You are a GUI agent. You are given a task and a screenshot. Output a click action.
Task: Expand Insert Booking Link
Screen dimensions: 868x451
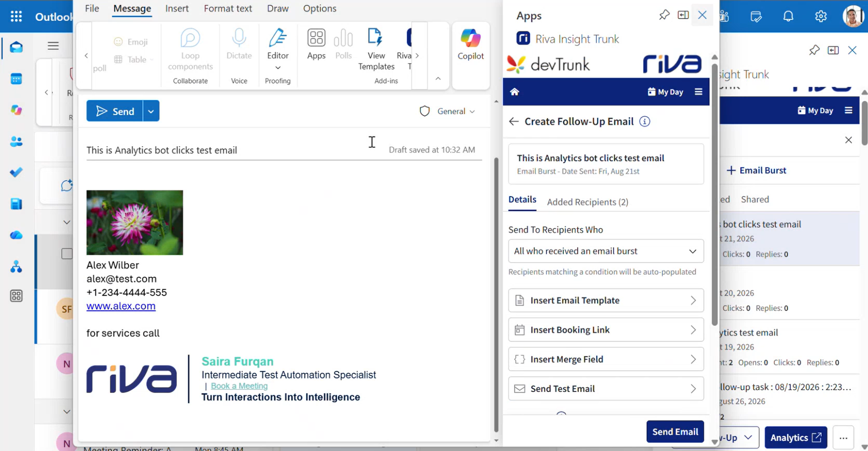[606, 330]
